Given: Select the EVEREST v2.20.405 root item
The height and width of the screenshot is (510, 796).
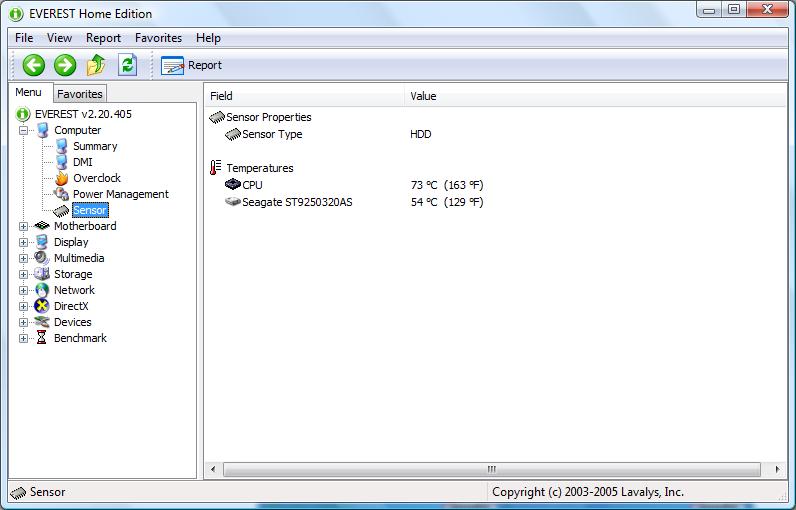Looking at the screenshot, I should tap(83, 114).
